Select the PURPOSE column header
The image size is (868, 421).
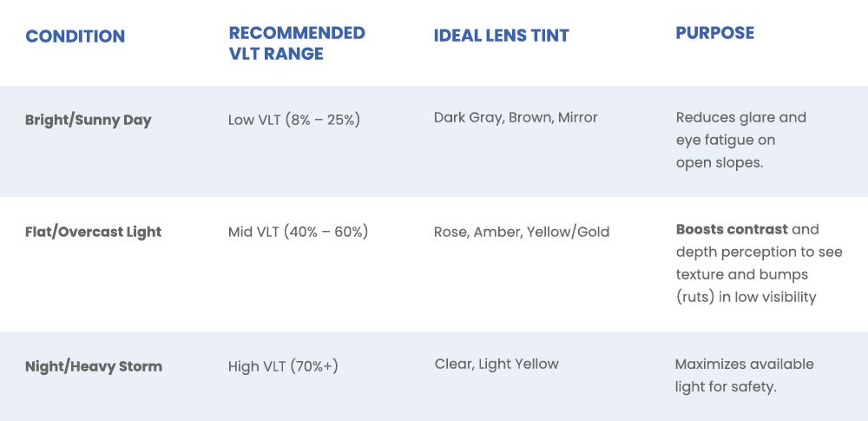[714, 33]
